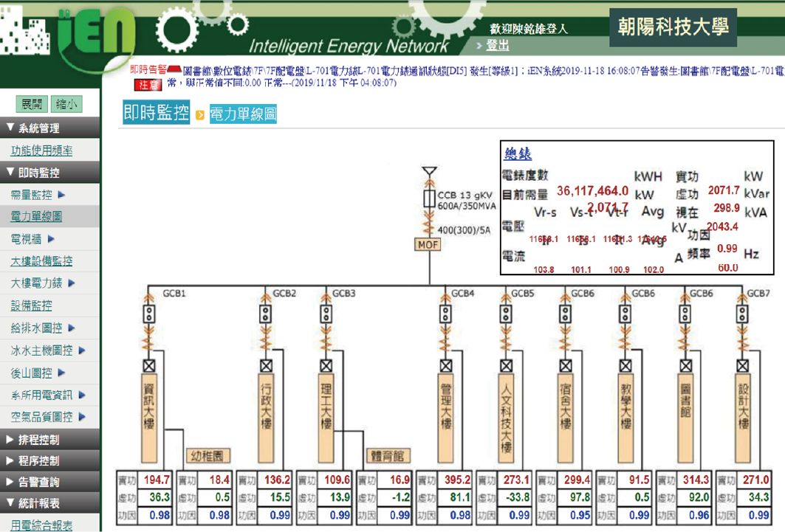Open 電力單線圖 in the sidebar
Screen dimensions: 785x532
[x=36, y=217]
